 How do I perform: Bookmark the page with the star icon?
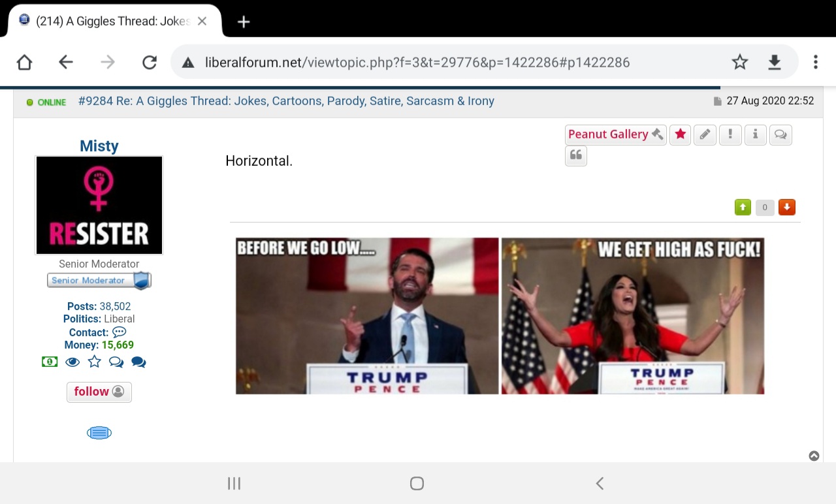tap(739, 62)
